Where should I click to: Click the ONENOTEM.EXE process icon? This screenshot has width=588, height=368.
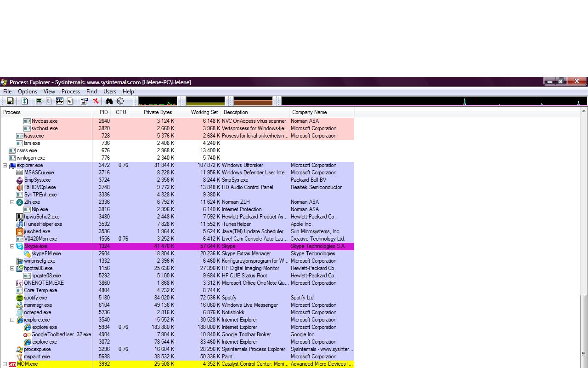20,283
